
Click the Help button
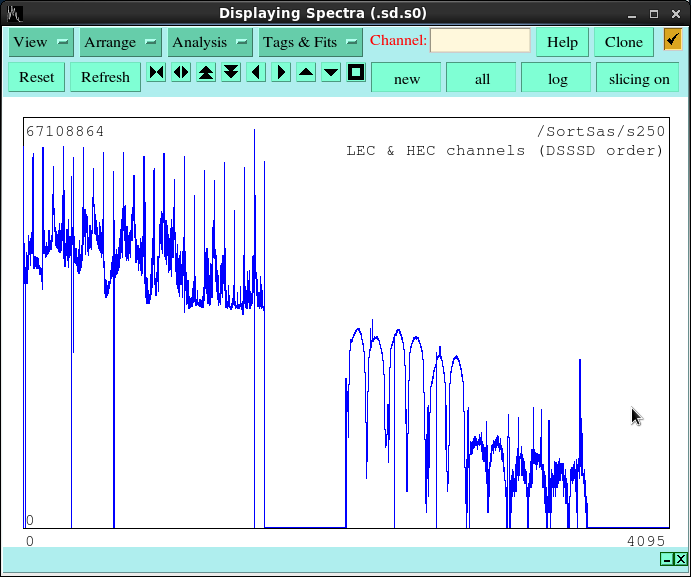click(x=562, y=42)
